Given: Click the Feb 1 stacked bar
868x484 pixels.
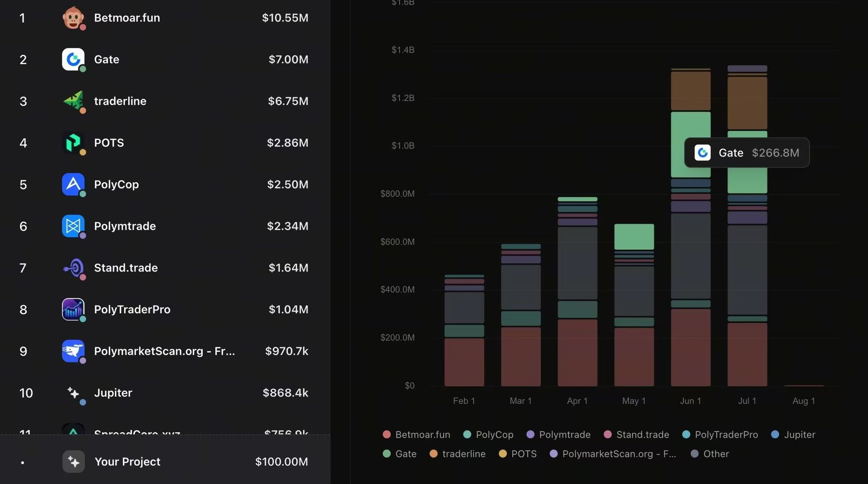Looking at the screenshot, I should point(464,331).
